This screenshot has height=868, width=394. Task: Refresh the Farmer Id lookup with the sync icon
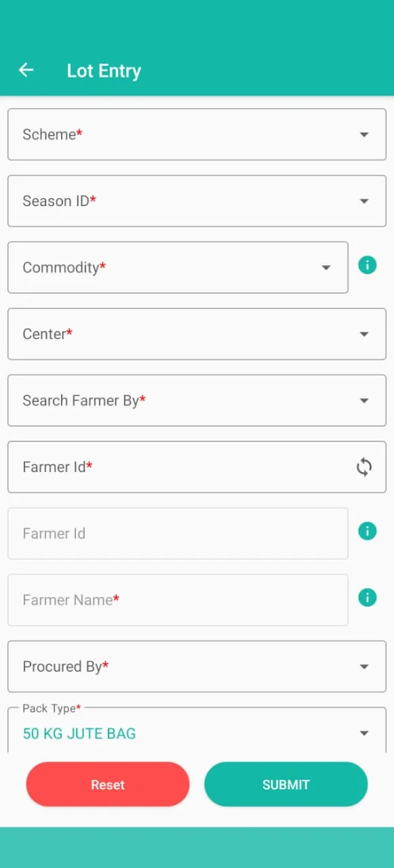(364, 467)
